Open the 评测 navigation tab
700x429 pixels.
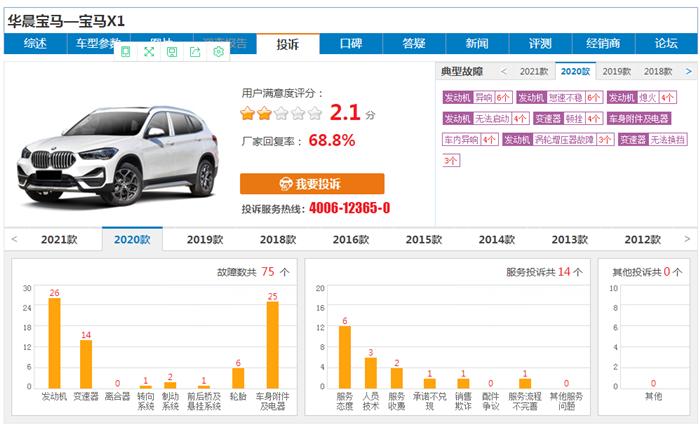tap(540, 43)
